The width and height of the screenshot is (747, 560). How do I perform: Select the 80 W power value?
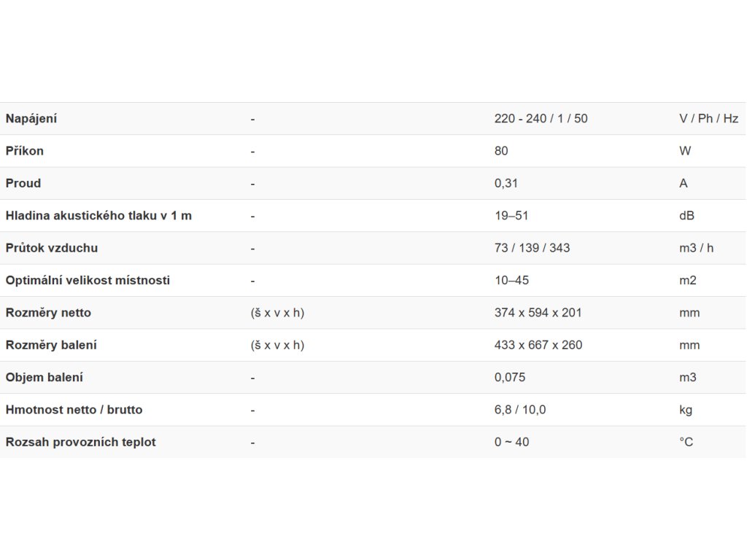(501, 151)
